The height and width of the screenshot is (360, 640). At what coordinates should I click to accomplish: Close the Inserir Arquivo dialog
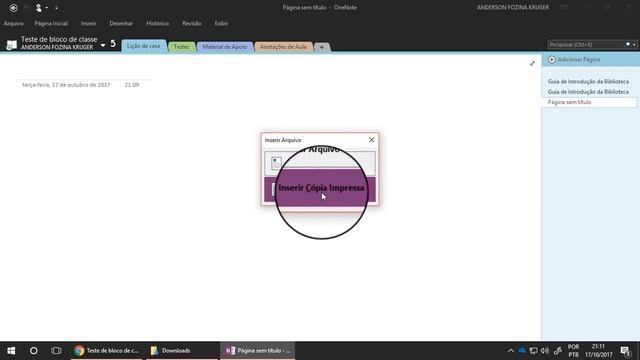(371, 140)
